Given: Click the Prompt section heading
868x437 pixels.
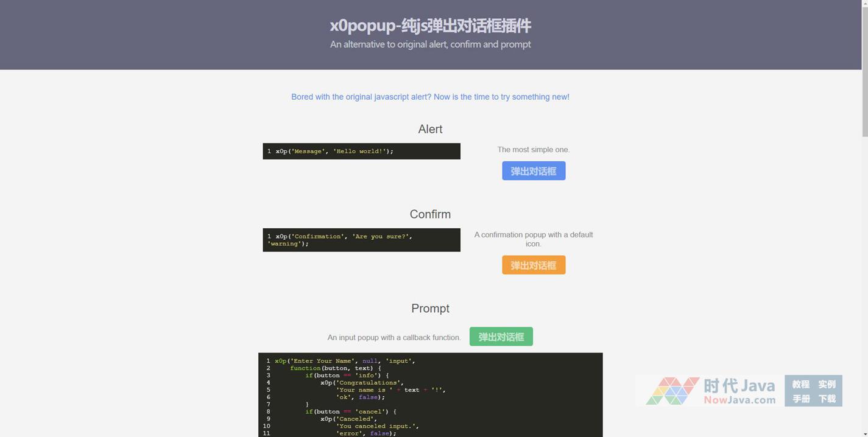Looking at the screenshot, I should pos(430,308).
